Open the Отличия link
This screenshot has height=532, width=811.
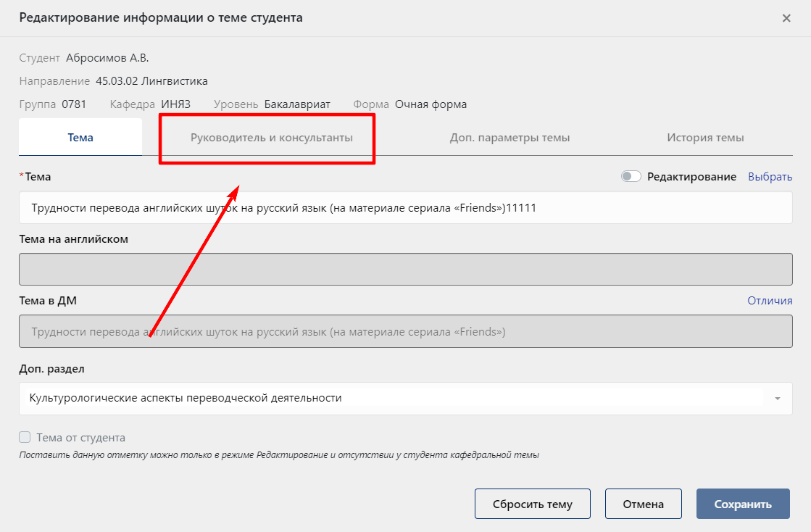pyautogui.click(x=770, y=300)
